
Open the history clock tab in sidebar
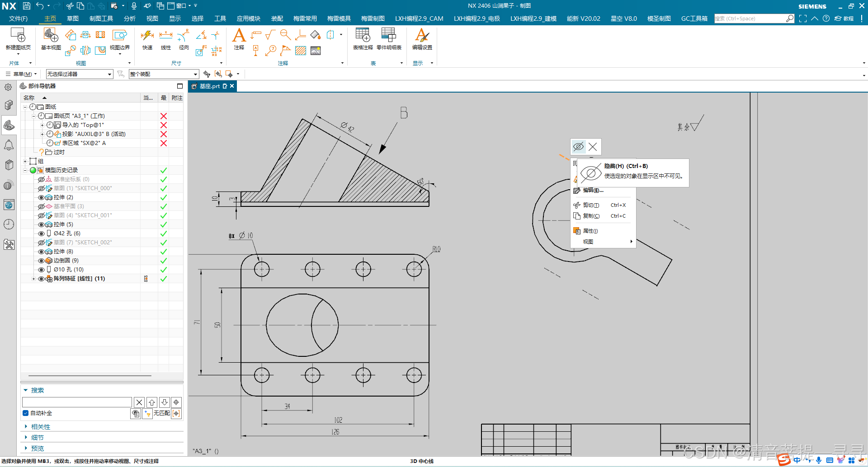tap(9, 224)
